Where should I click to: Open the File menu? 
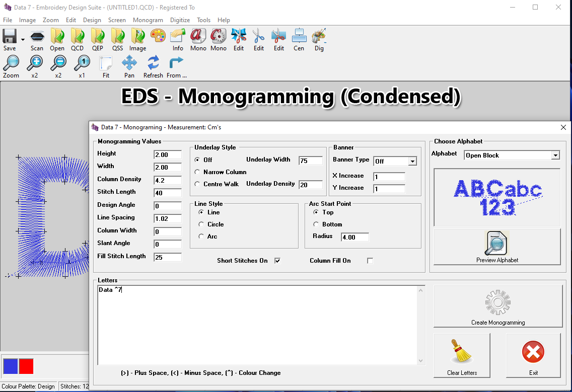point(8,20)
